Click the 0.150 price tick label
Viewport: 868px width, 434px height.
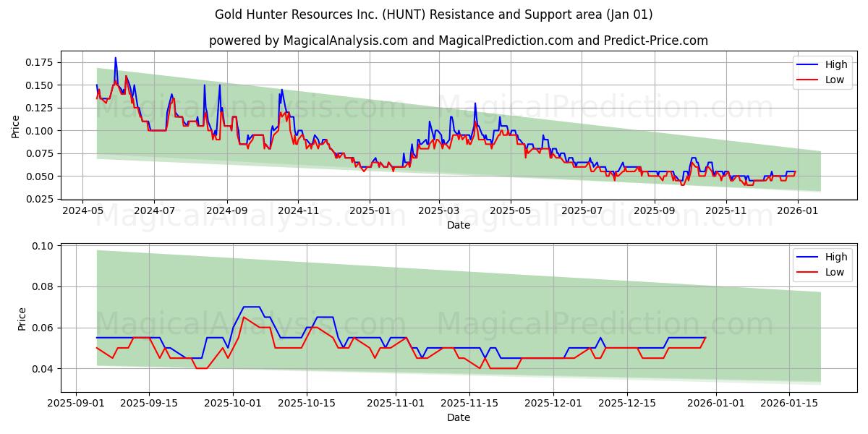pyautogui.click(x=41, y=85)
